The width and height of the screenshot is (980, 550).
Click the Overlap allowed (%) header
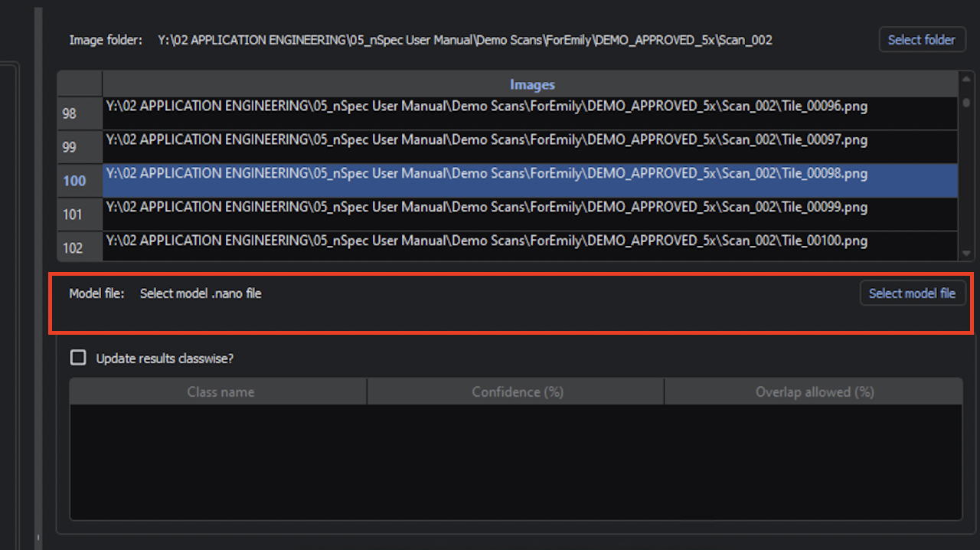[814, 391]
